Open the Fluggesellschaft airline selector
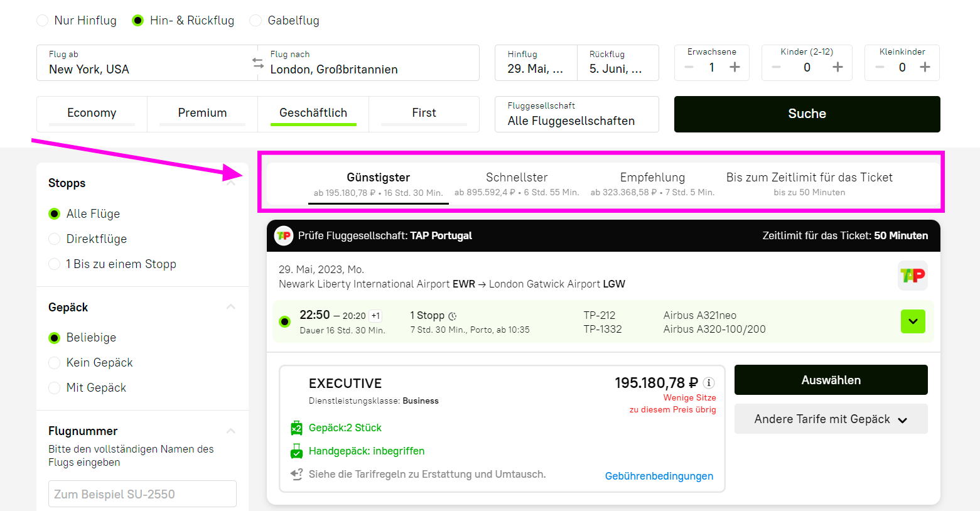Viewport: 980px width, 511px height. click(576, 114)
